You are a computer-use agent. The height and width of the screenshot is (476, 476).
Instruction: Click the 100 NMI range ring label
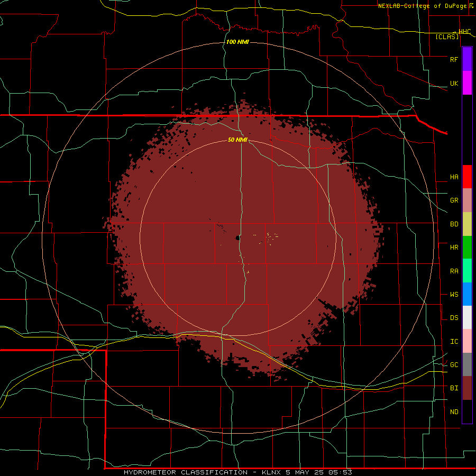coord(237,42)
